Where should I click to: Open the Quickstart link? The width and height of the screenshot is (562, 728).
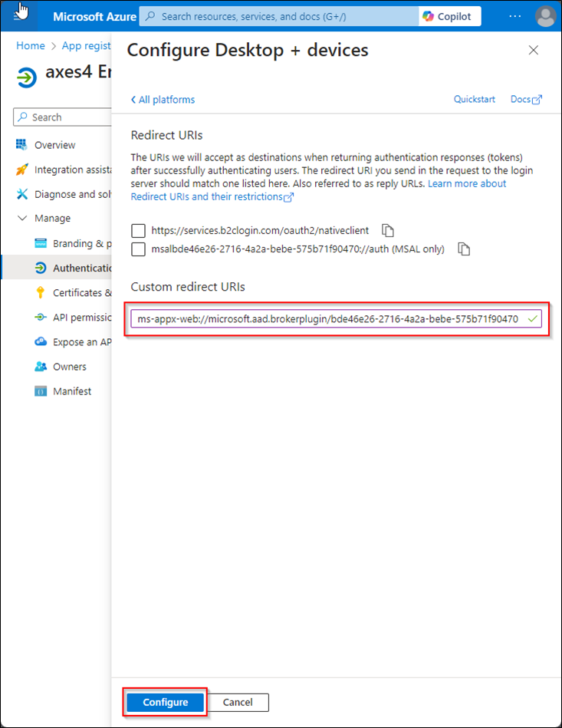[475, 99]
